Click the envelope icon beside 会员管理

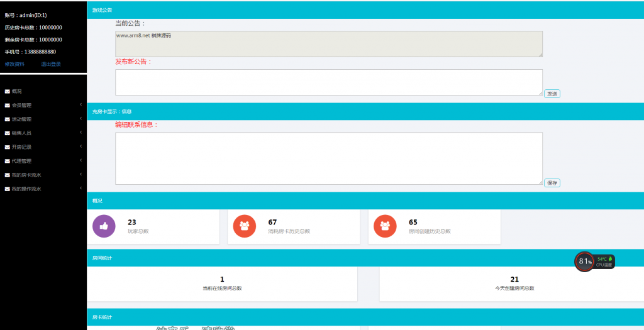click(x=8, y=106)
